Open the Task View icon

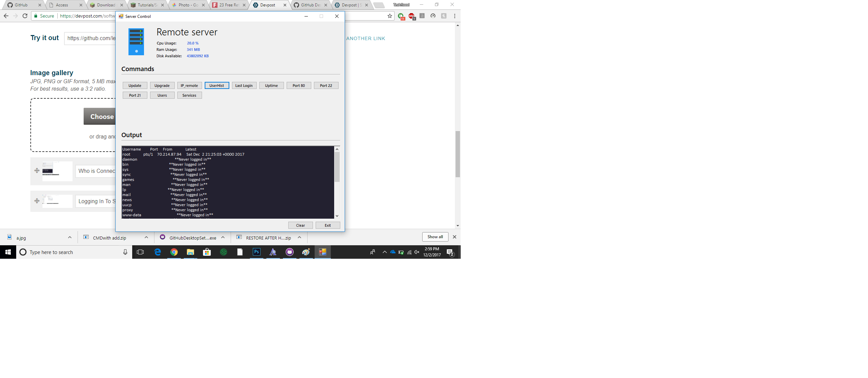click(140, 252)
